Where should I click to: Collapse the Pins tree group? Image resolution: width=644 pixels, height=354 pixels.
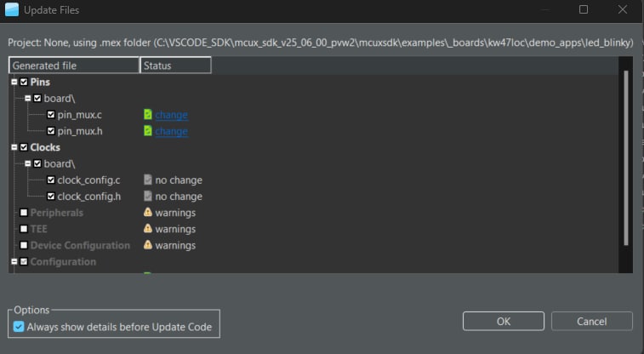pyautogui.click(x=14, y=83)
